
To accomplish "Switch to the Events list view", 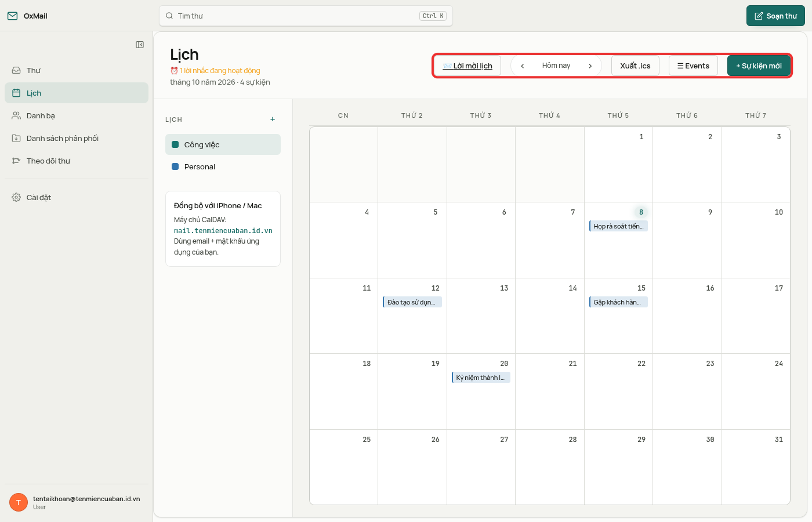I will tap(693, 66).
